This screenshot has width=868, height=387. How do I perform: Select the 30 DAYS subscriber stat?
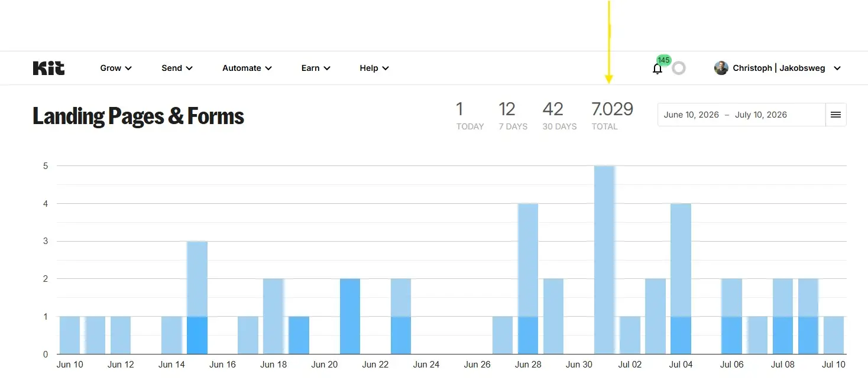(559, 116)
